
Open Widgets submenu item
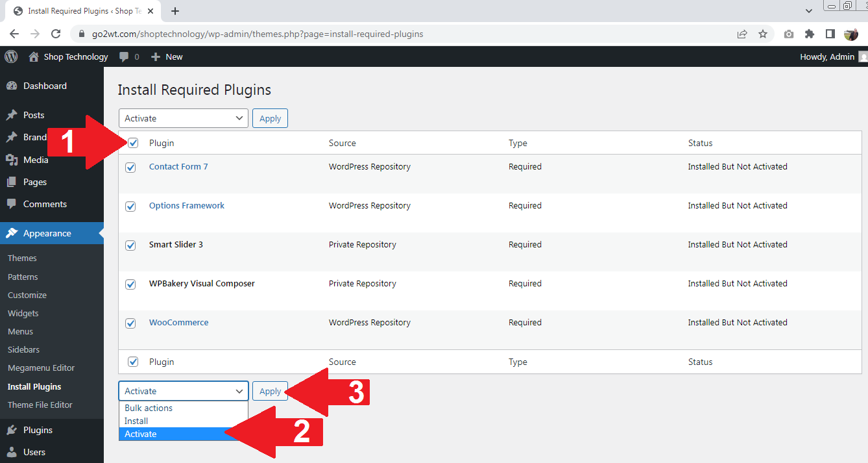point(23,313)
